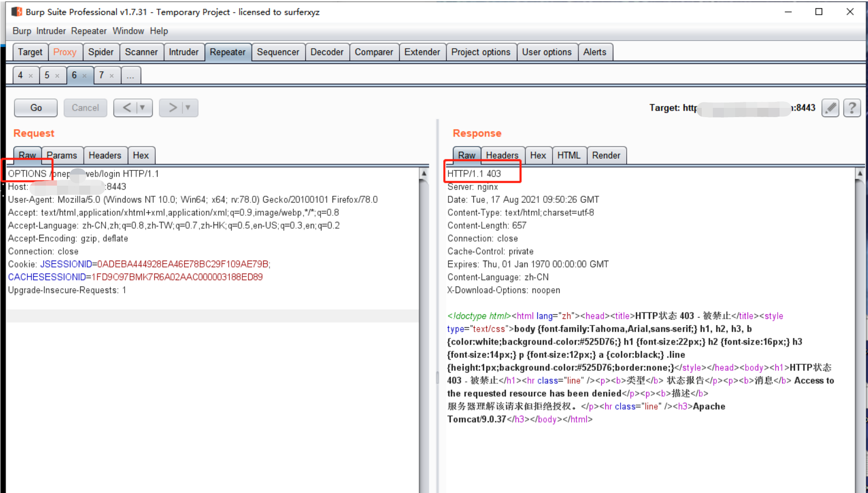Add a new repeater tab with ellipsis
This screenshot has width=868, height=493.
131,75
